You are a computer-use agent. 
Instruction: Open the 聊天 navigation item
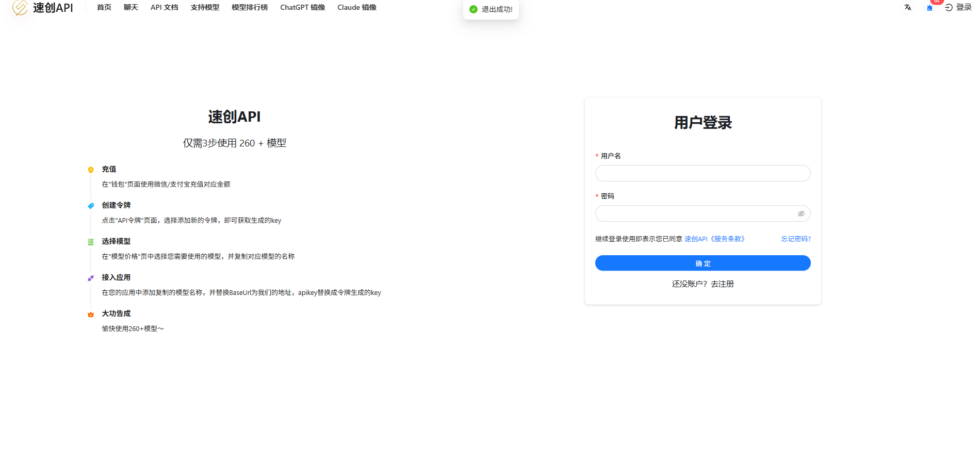tap(131, 7)
